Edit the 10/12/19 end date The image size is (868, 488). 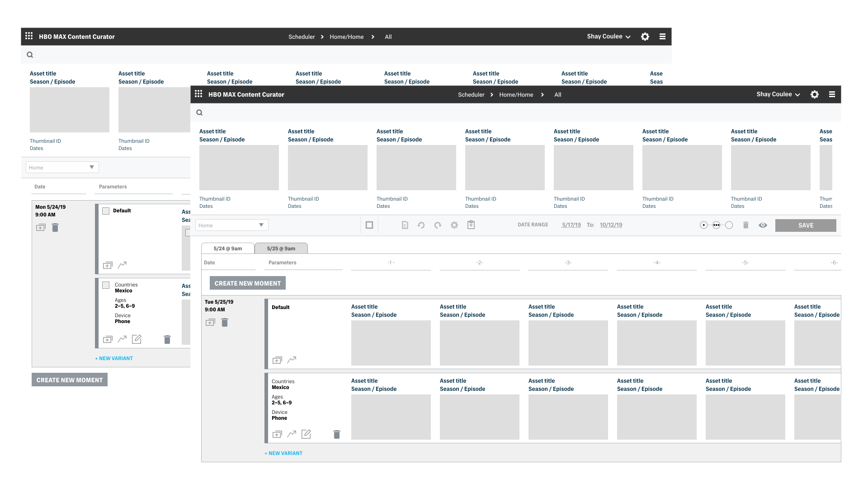point(611,225)
